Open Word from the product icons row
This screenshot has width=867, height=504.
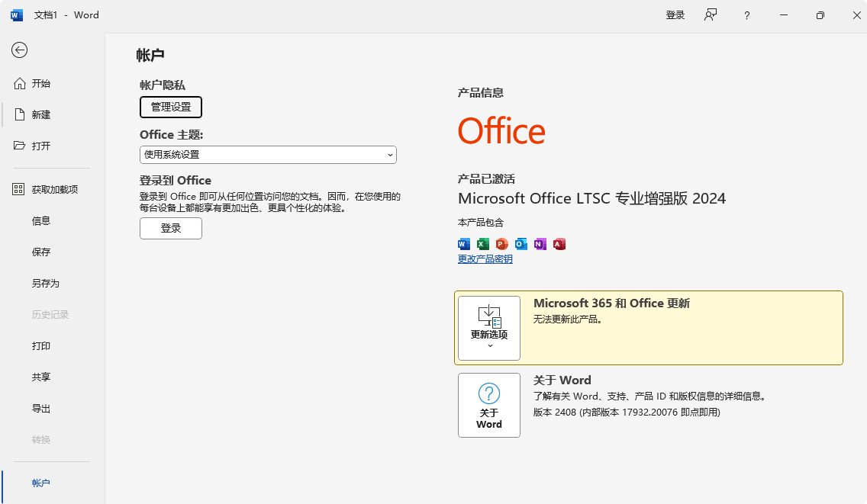tap(463, 243)
